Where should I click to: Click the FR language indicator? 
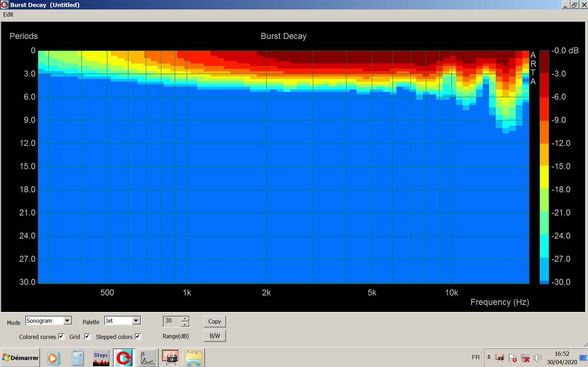point(476,357)
